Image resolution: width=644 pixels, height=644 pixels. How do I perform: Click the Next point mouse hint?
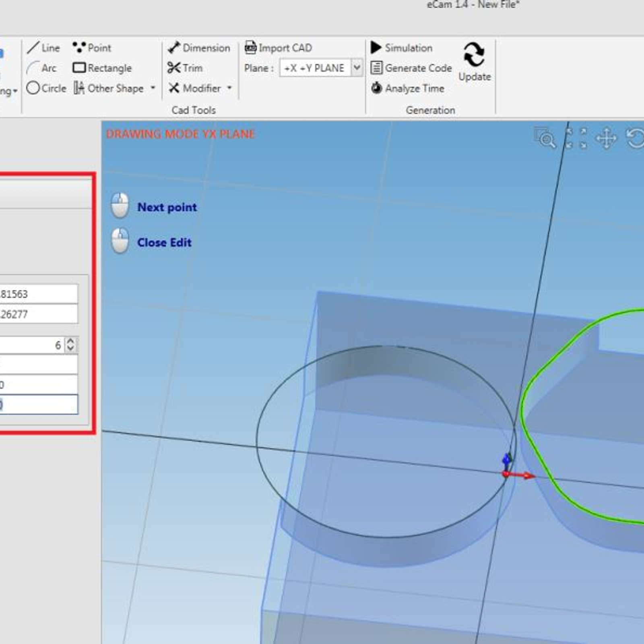tap(154, 206)
